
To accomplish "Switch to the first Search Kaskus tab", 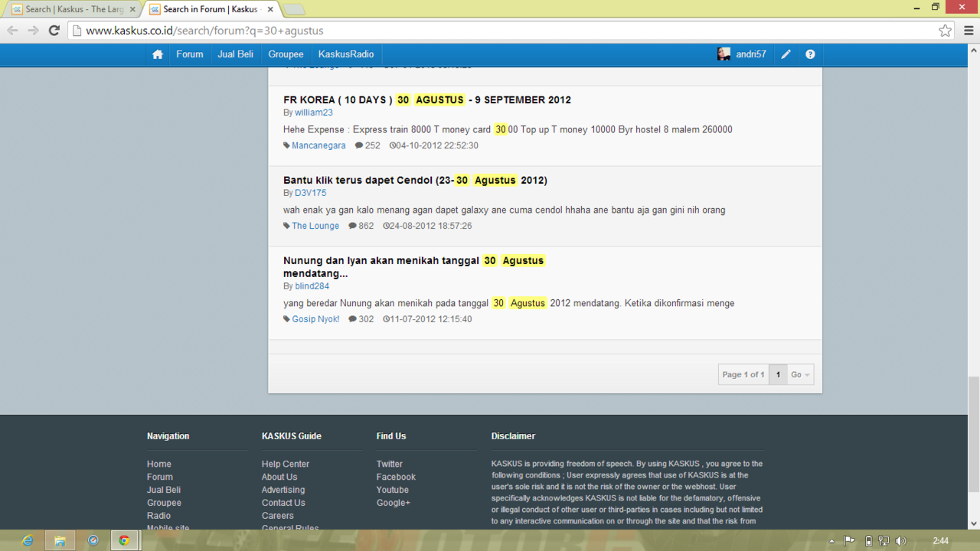I will (73, 9).
